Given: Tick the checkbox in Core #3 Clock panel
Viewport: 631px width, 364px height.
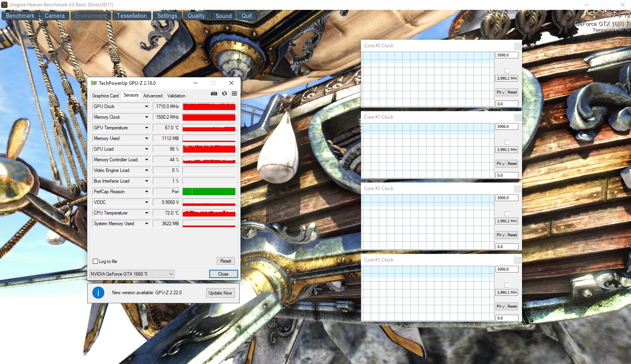Looking at the screenshot, I should point(507,285).
